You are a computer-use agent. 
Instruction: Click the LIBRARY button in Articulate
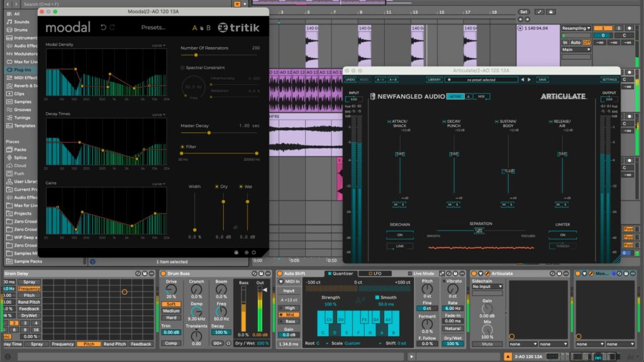(x=434, y=80)
